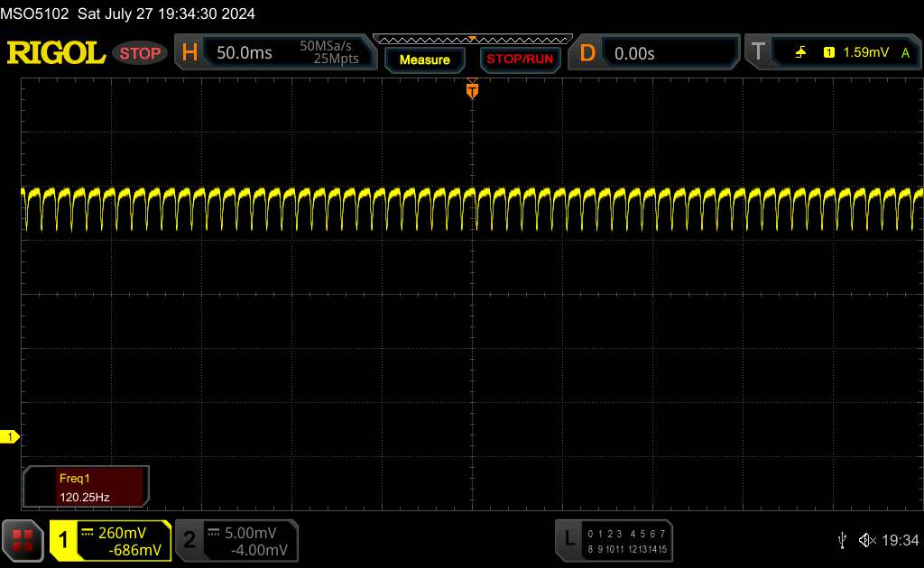
Task: Open the Measure menu
Action: tap(424, 60)
